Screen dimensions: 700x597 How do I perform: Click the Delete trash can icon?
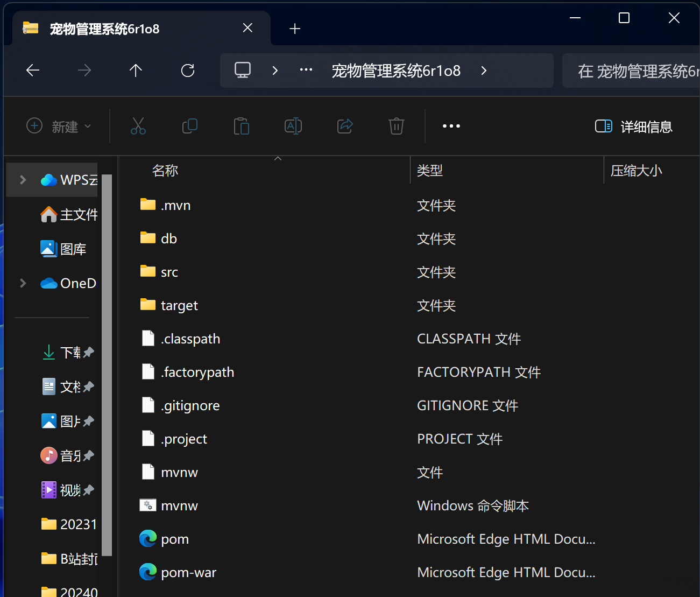397,127
